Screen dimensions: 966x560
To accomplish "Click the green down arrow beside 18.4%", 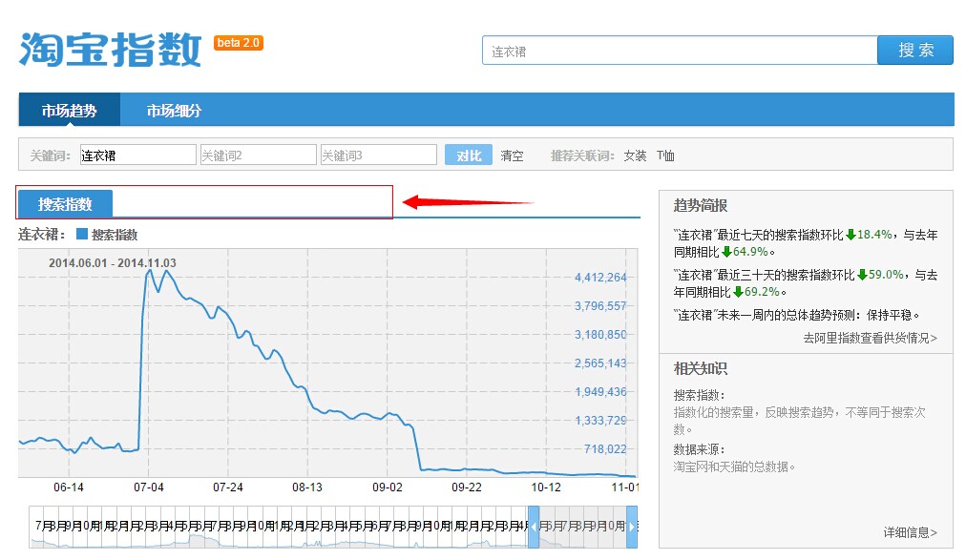I will [850, 235].
